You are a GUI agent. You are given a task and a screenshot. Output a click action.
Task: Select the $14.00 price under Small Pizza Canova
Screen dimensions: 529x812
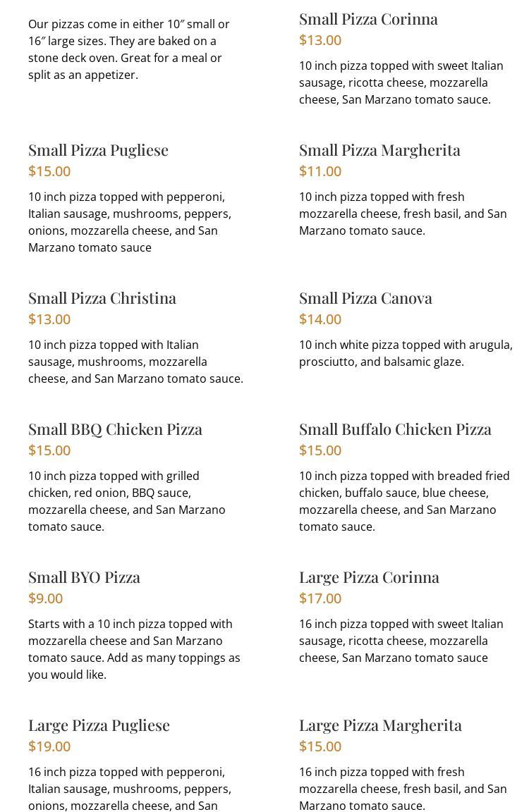(320, 319)
